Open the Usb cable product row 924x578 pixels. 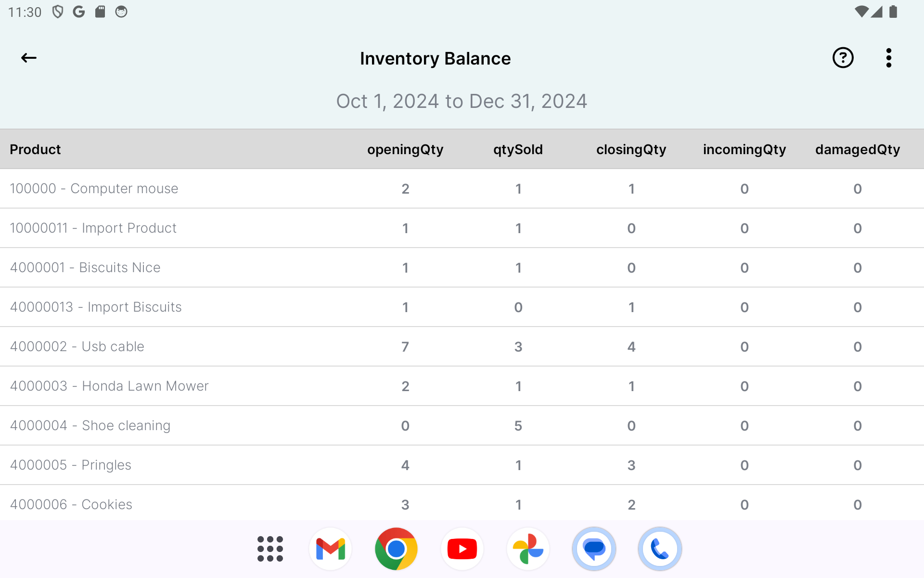pyautogui.click(x=77, y=347)
